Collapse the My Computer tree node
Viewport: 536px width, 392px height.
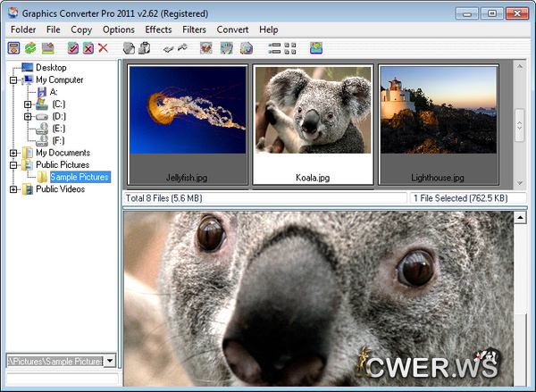coord(14,80)
